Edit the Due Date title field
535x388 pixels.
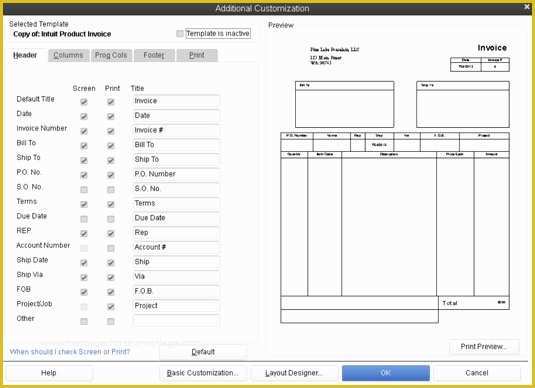point(176,218)
